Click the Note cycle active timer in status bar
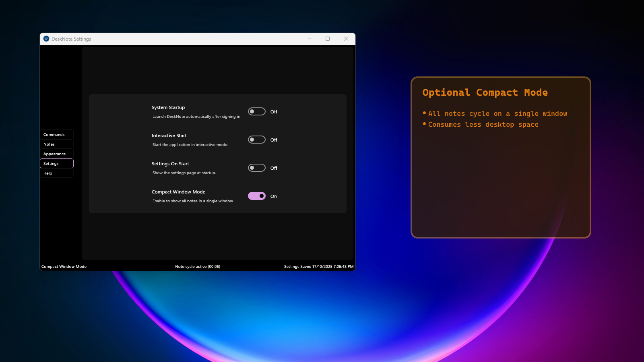 197,266
